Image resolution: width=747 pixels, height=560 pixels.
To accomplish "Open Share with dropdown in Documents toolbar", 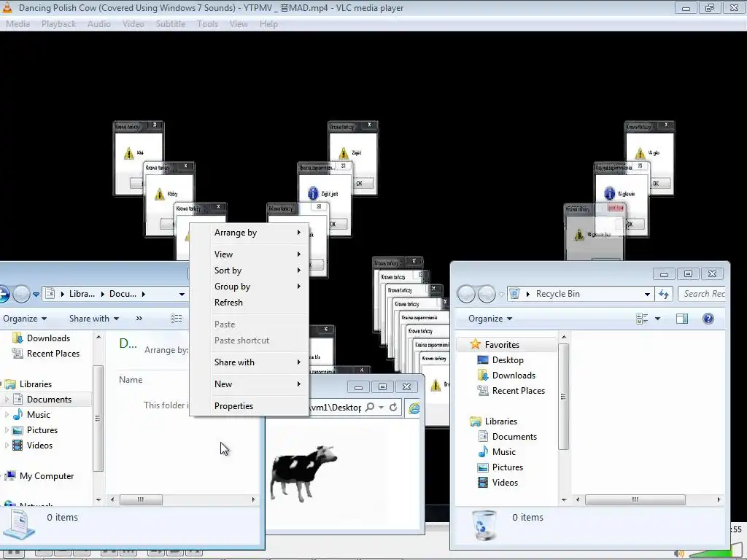I will tap(94, 319).
